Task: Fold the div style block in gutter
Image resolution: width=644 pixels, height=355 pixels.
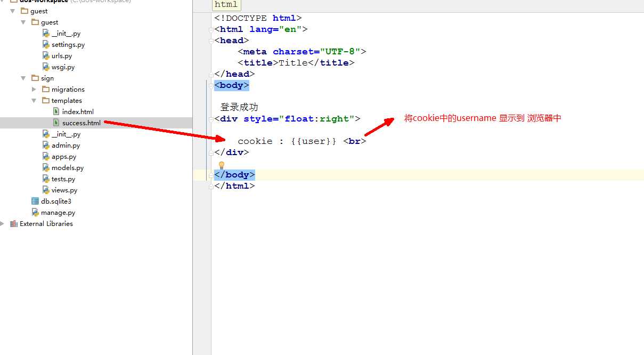Action: point(211,118)
